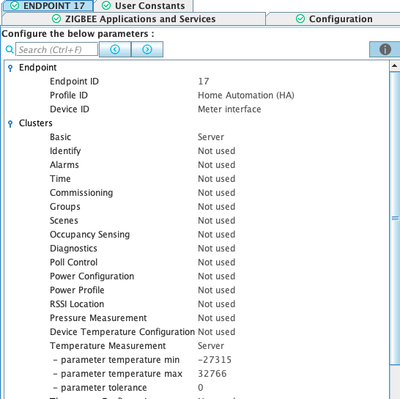Select the Occupancy Sensing cluster row
Image resolution: width=400 pixels, height=399 pixels.
[90, 235]
